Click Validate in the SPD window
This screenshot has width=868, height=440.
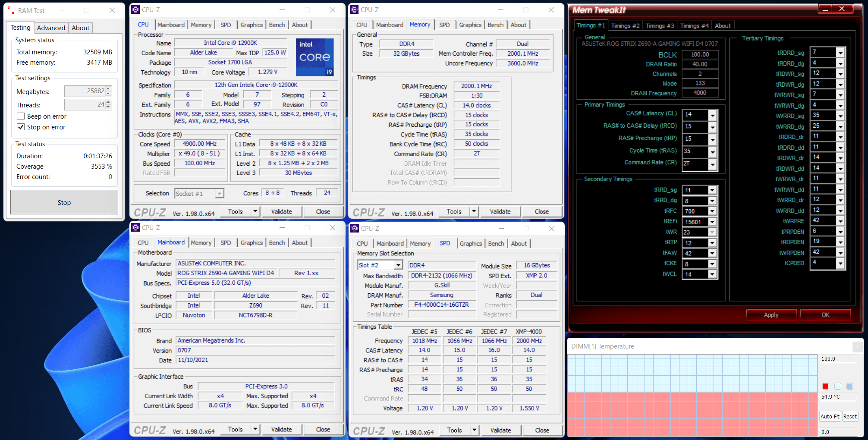tap(500, 430)
